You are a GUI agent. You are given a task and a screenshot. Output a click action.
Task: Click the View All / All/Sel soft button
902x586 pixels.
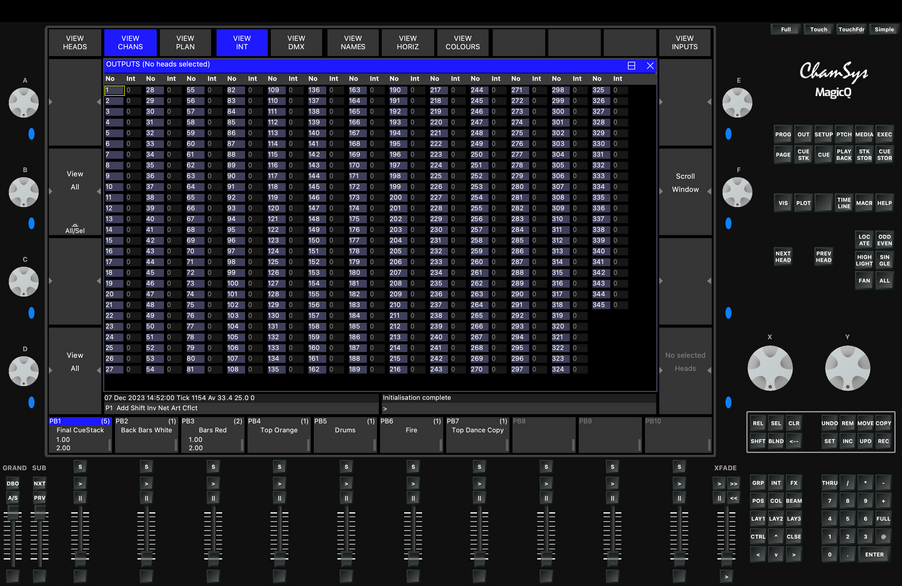click(75, 191)
